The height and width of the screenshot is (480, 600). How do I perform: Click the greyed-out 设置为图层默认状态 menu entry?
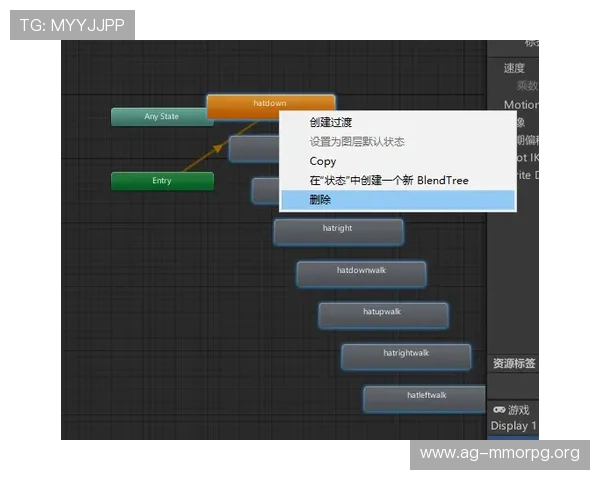click(x=398, y=142)
